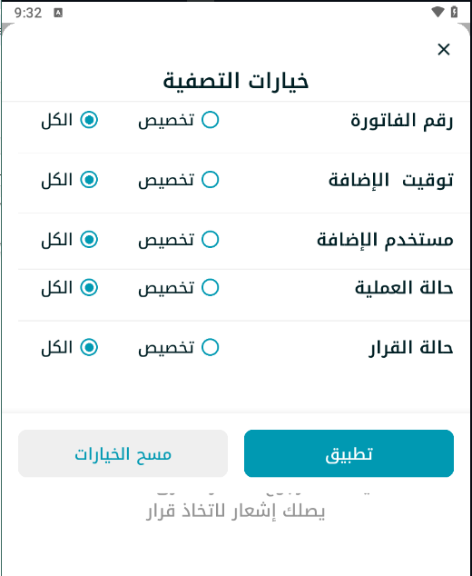Click the رقم الفاتورة filter label
This screenshot has height=576, width=472.
pyautogui.click(x=402, y=120)
